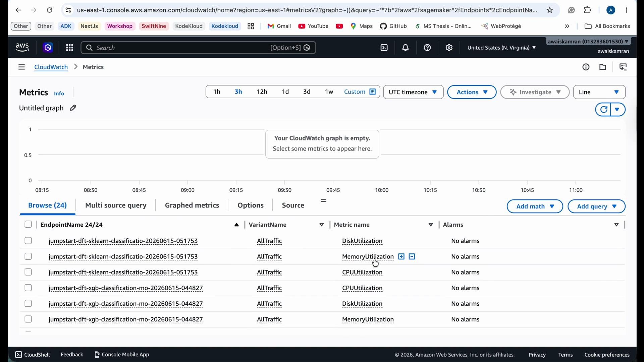Screen dimensions: 644x362
Task: Launch CloudShell from top navigation icon
Action: point(384,48)
